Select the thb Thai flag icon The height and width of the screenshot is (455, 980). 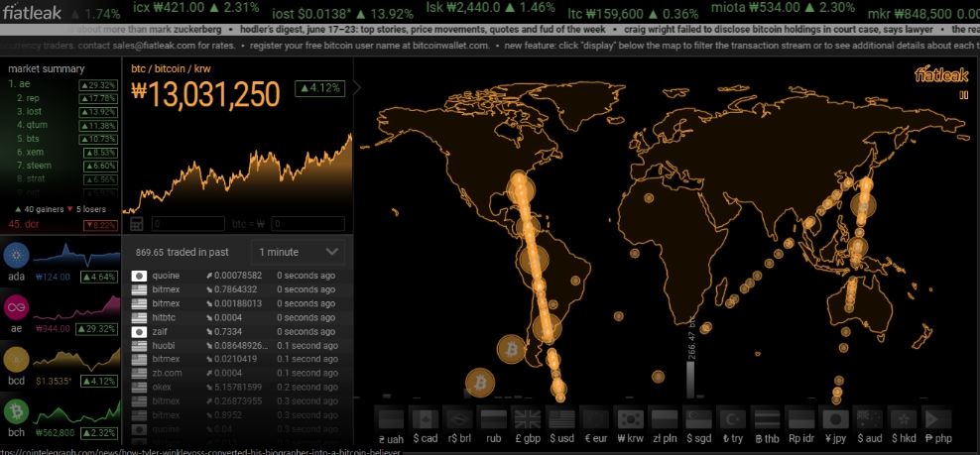[767, 418]
